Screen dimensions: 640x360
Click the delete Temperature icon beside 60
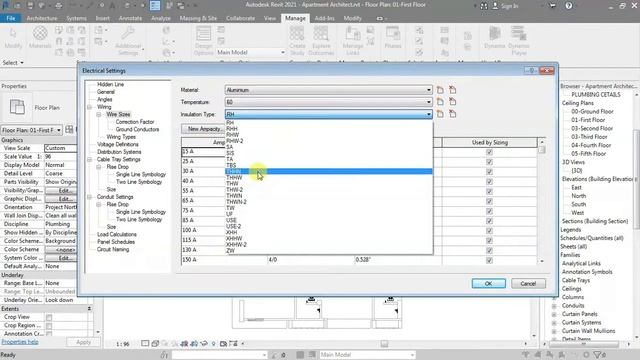pyautogui.click(x=453, y=102)
